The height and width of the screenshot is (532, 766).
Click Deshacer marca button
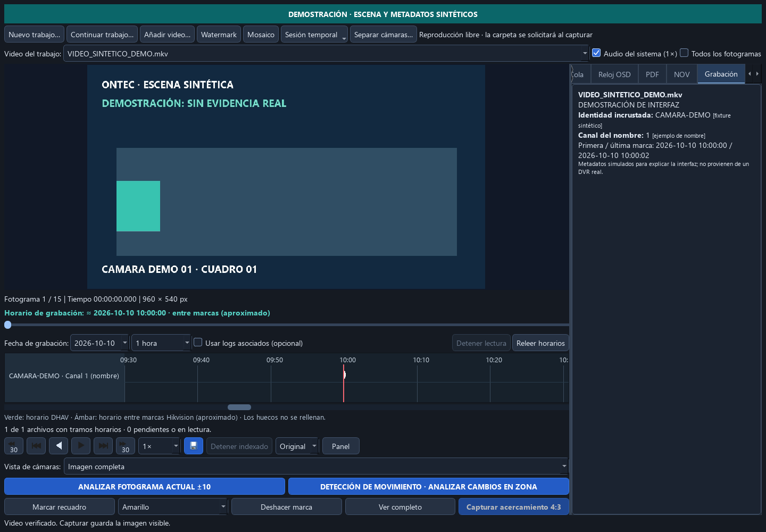pos(286,506)
